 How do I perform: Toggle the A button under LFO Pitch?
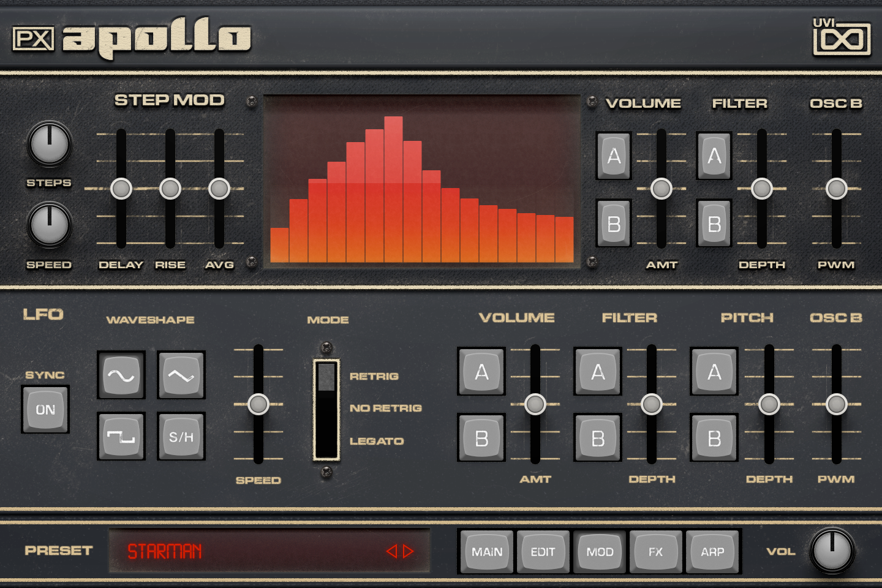713,372
